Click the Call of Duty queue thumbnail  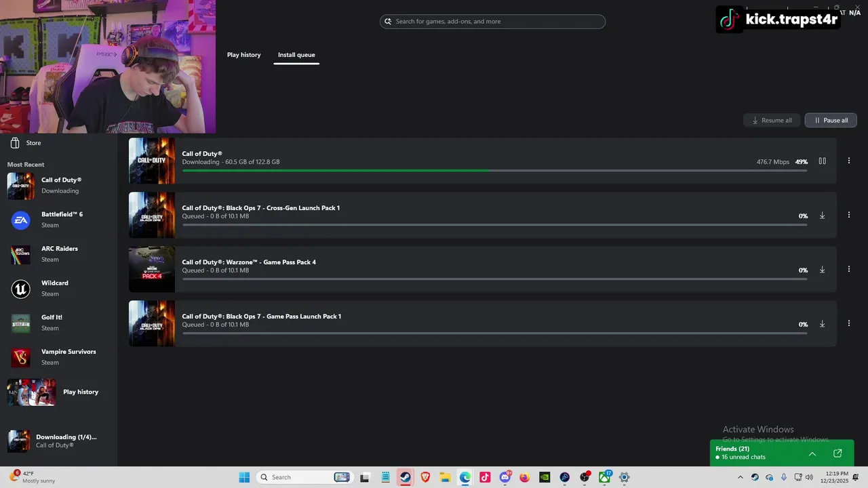[152, 161]
